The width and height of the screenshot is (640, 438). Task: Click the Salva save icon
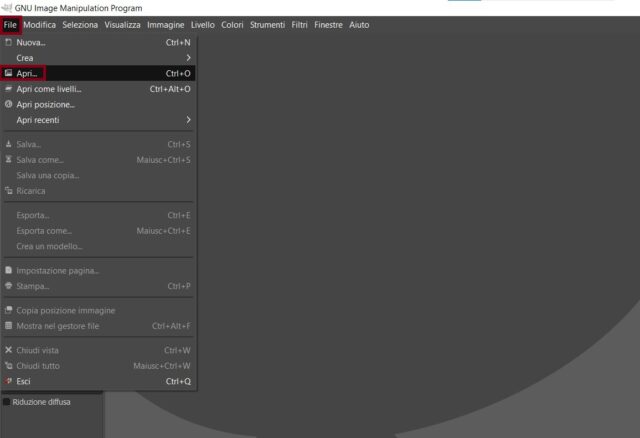point(9,145)
